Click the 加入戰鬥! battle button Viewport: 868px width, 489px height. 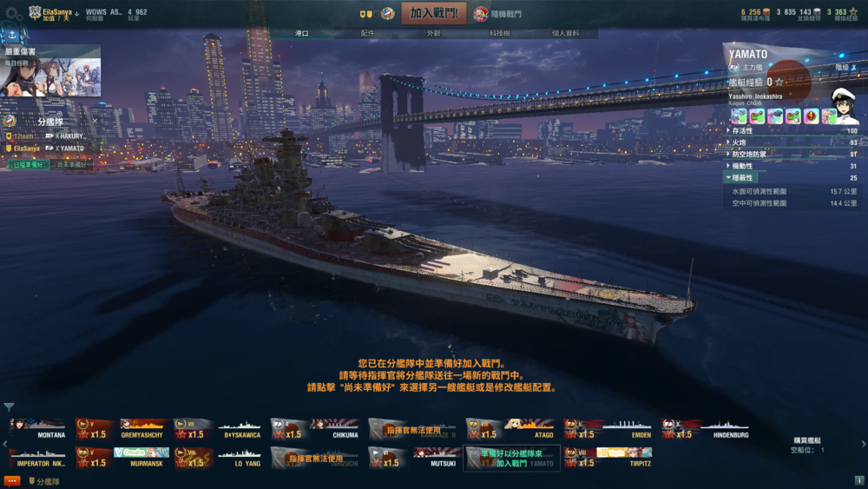coord(434,13)
